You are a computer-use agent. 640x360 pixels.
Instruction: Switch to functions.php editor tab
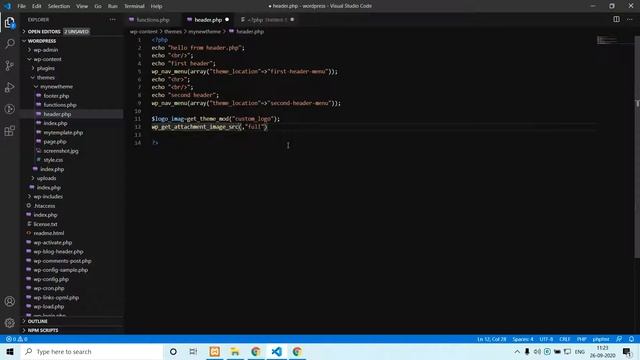tap(153, 20)
